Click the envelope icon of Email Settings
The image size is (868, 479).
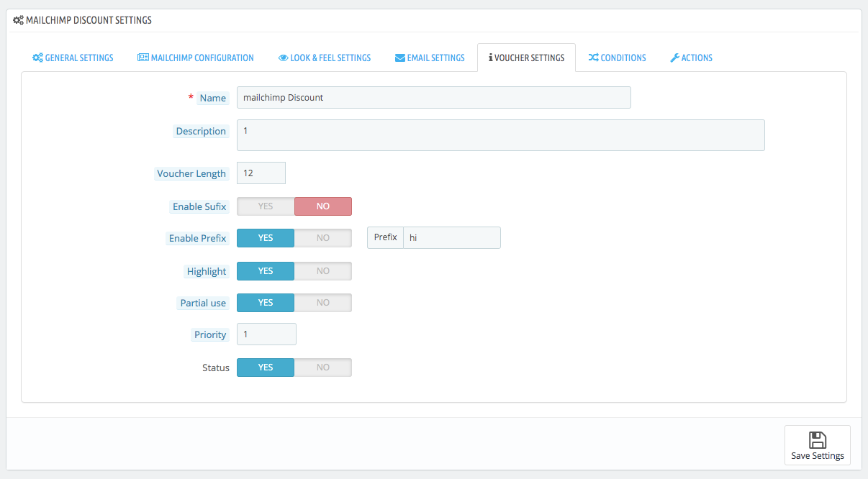[x=399, y=58]
